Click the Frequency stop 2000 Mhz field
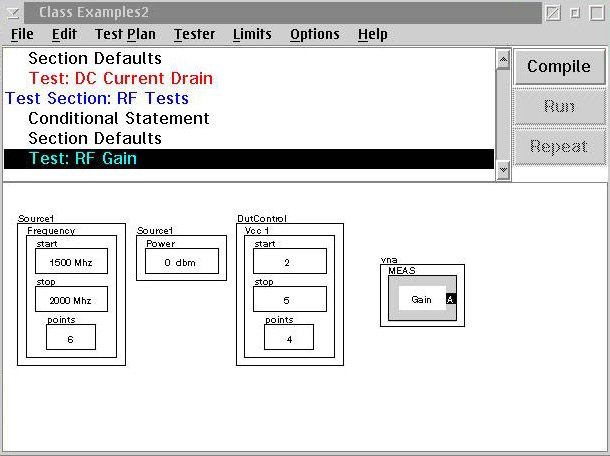This screenshot has width=610, height=456. [71, 299]
